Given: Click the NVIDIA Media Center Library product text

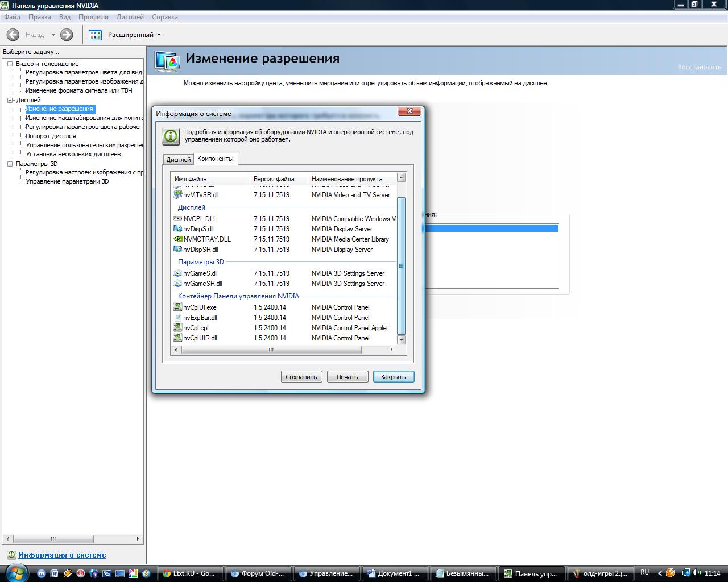Looking at the screenshot, I should [x=350, y=239].
